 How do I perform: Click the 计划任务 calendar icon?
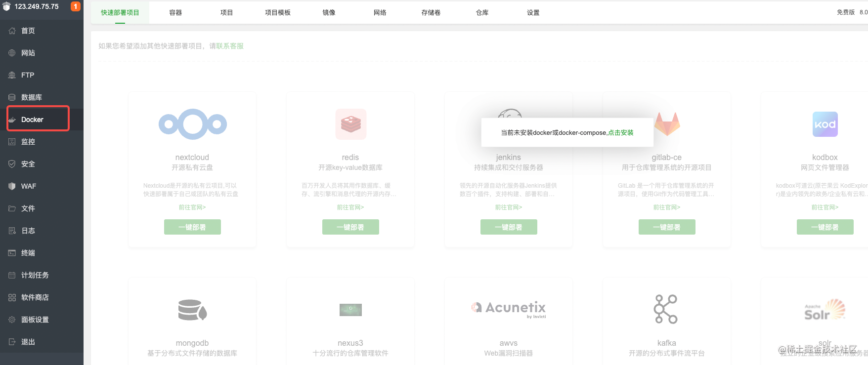[12, 275]
